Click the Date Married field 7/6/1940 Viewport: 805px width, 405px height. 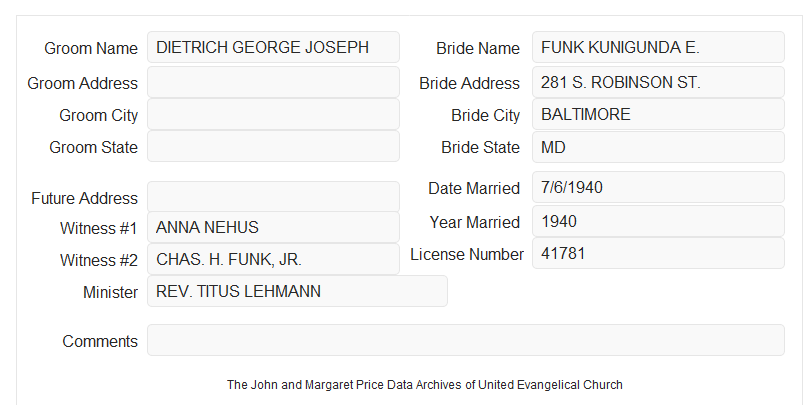click(658, 187)
